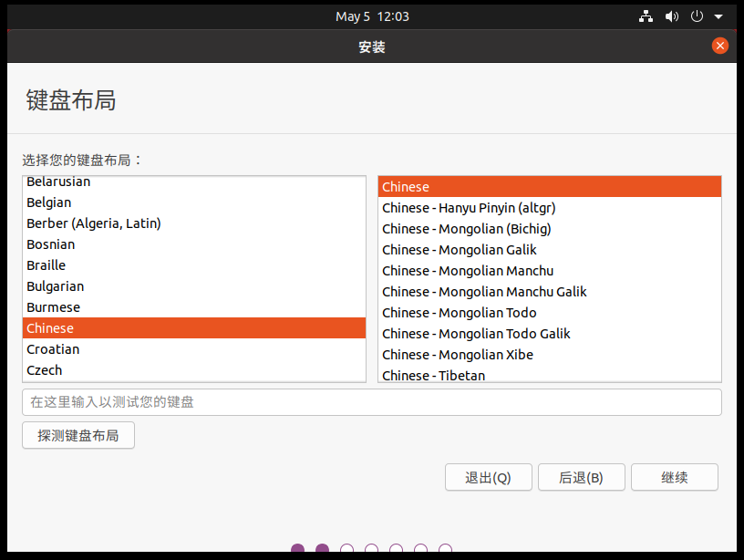Select Chinese - Mongolian (Bichig) variant
This screenshot has height=560, width=744.
(550, 228)
